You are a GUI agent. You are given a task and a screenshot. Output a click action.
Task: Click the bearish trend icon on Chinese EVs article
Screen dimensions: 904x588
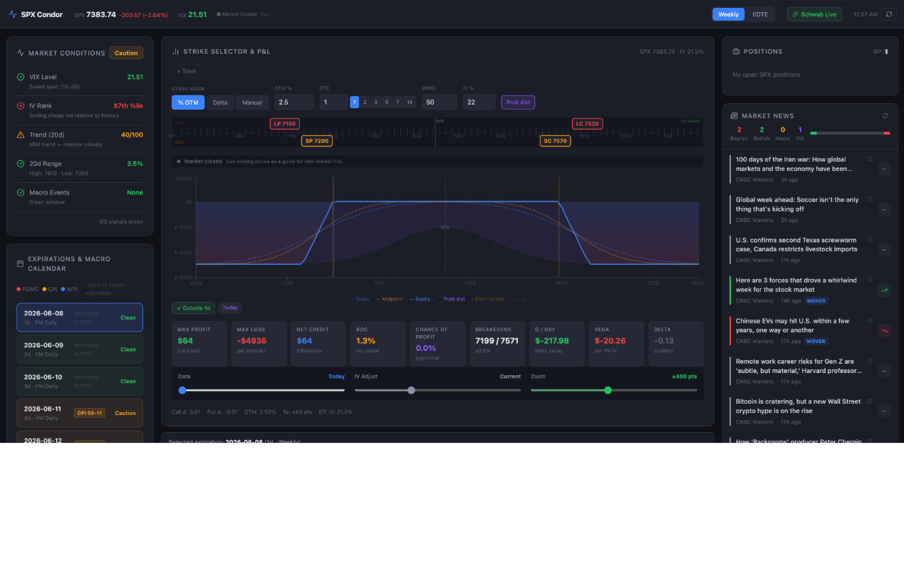click(x=884, y=330)
